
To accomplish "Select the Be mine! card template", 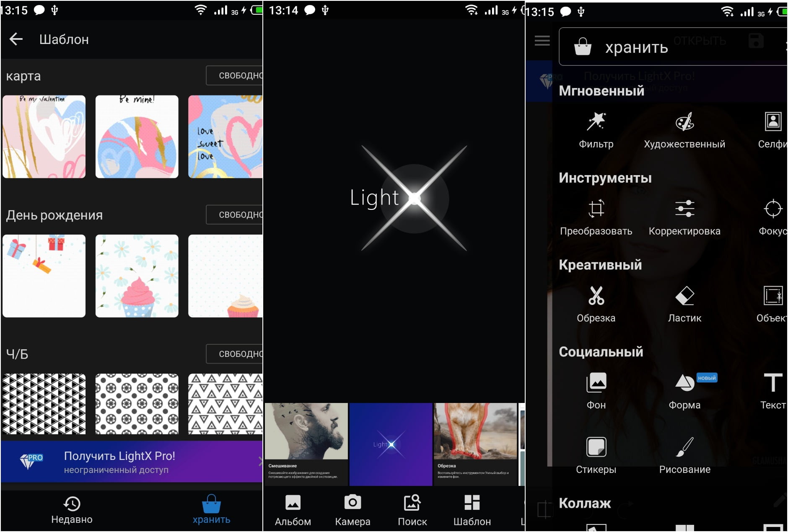I will pyautogui.click(x=137, y=137).
